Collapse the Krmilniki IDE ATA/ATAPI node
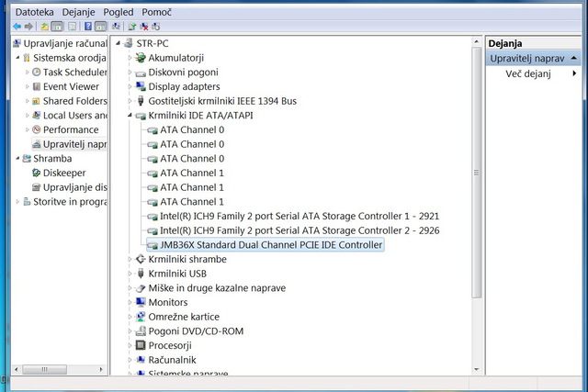The width and height of the screenshot is (588, 392). coord(130,116)
